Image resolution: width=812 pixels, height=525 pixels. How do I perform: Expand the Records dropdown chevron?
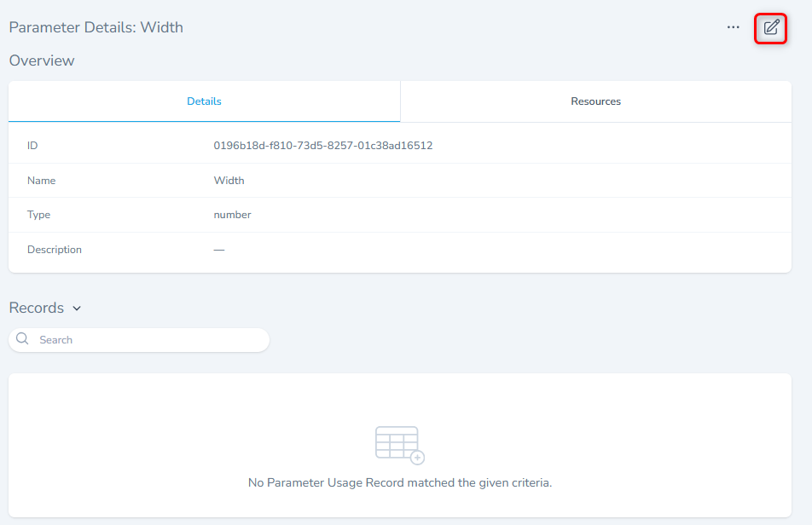[77, 309]
